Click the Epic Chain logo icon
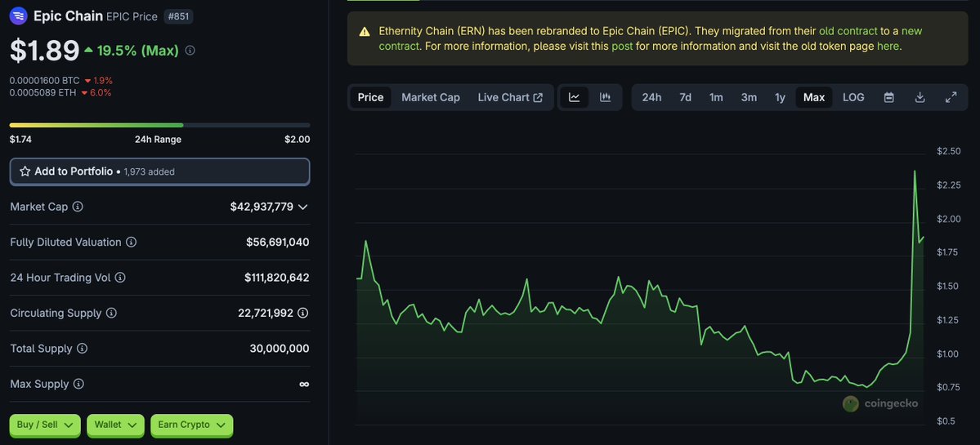 click(19, 16)
